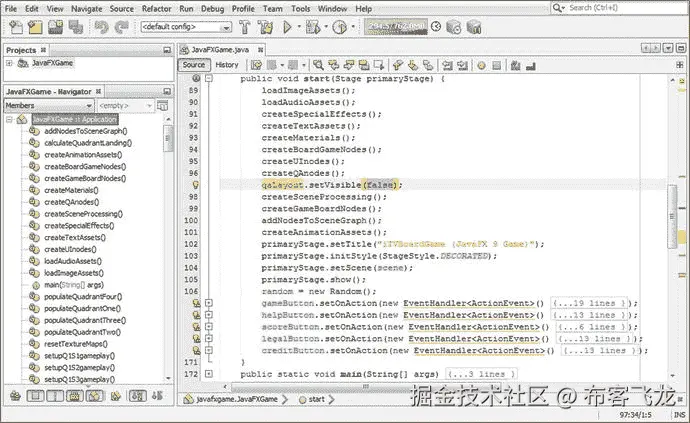Image resolution: width=690 pixels, height=423 pixels.
Task: Open the Navigate menu
Action: pyautogui.click(x=87, y=8)
